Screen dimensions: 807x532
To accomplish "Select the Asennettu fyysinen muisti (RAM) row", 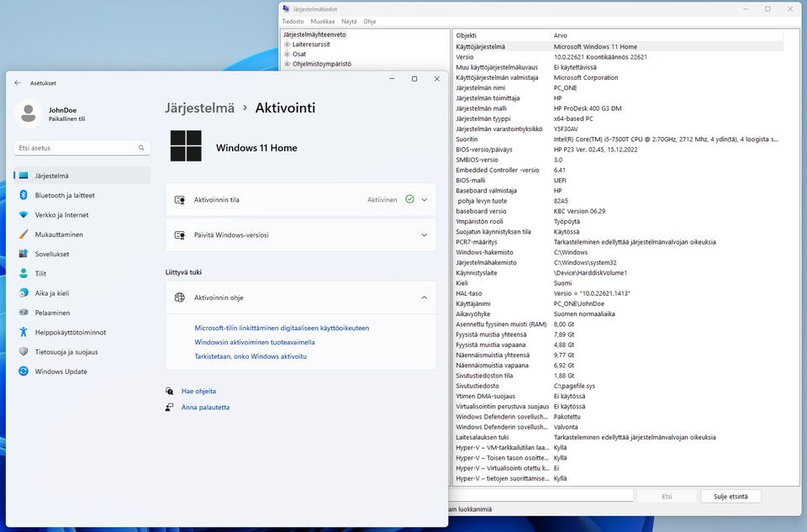I will [618, 324].
